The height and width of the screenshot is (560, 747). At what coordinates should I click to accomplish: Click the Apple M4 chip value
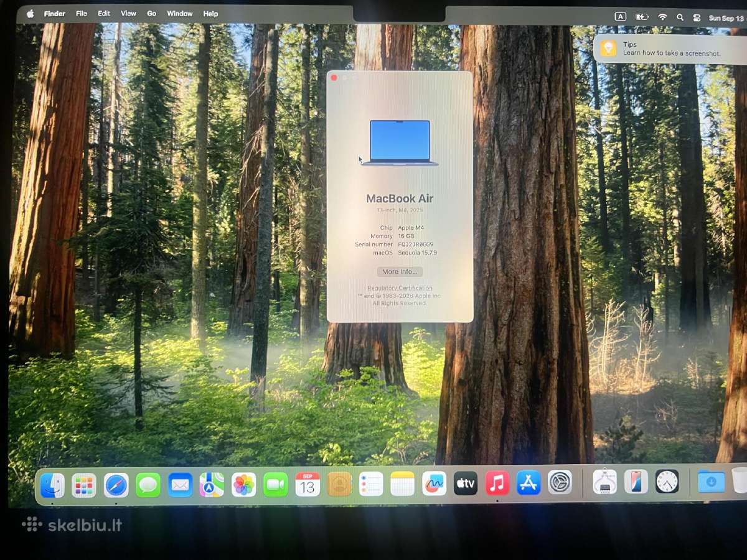coord(411,228)
